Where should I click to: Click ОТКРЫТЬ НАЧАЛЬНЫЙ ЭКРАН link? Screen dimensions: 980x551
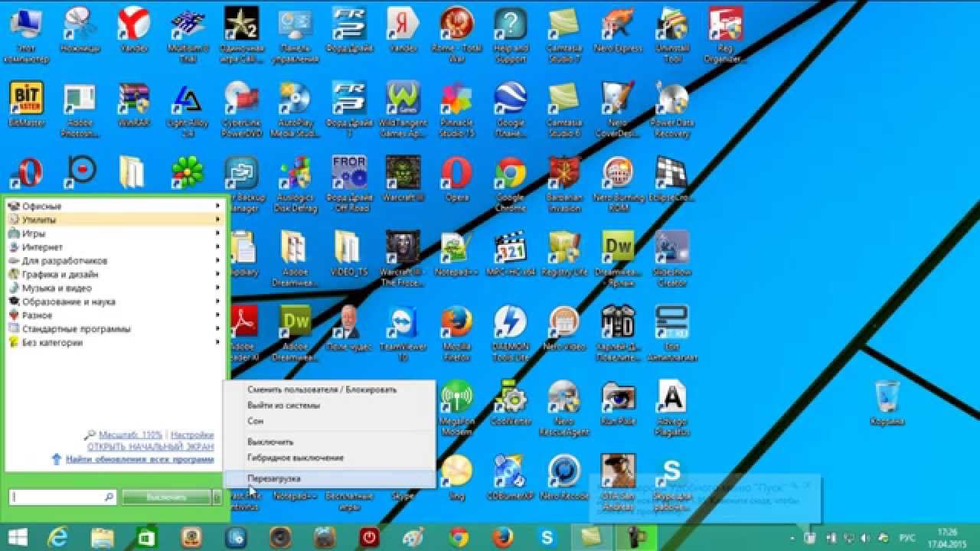click(x=151, y=446)
